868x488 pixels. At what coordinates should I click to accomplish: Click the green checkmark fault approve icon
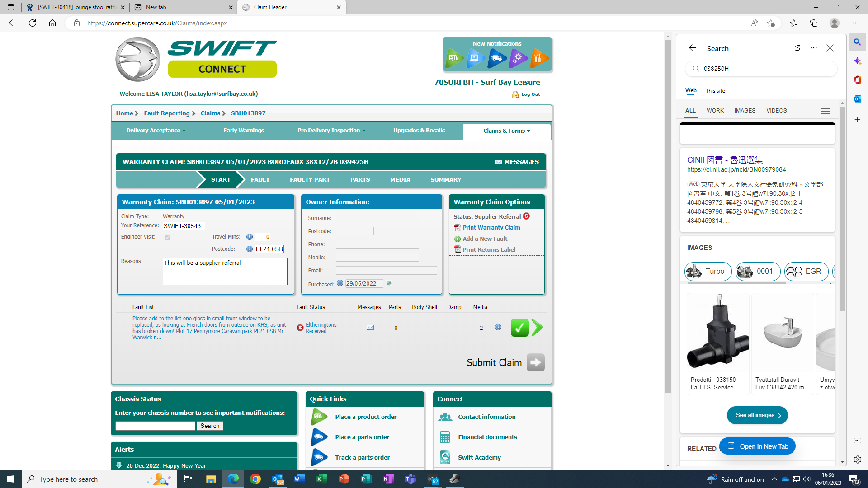click(x=519, y=328)
